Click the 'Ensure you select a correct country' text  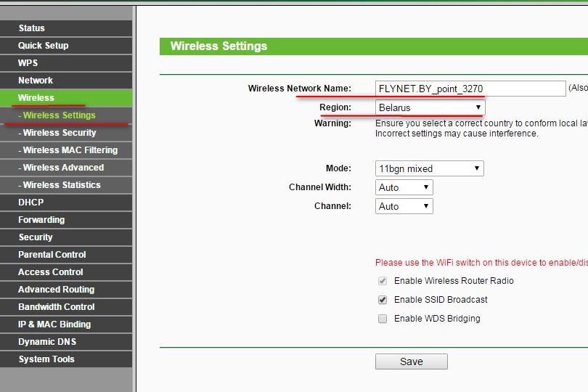(x=481, y=123)
